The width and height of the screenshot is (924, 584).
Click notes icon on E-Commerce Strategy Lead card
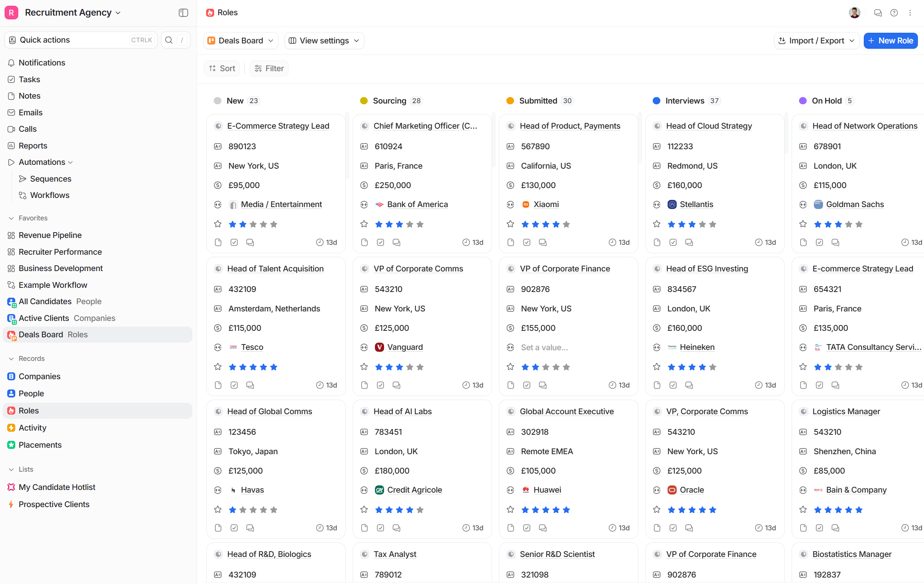point(218,243)
